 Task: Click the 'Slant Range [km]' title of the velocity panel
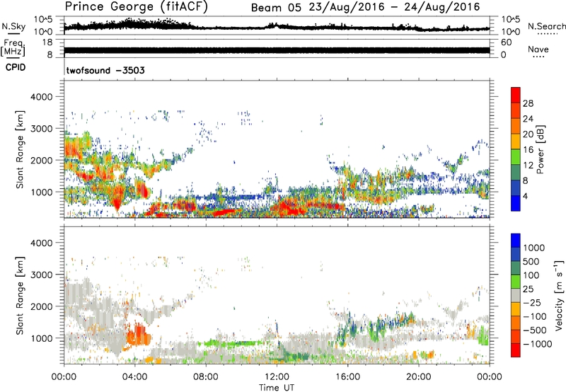20,295
